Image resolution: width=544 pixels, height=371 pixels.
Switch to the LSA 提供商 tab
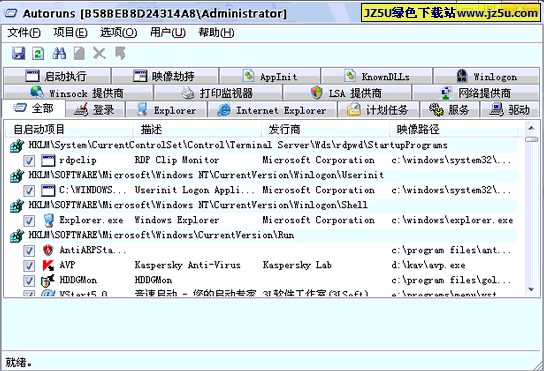point(347,93)
